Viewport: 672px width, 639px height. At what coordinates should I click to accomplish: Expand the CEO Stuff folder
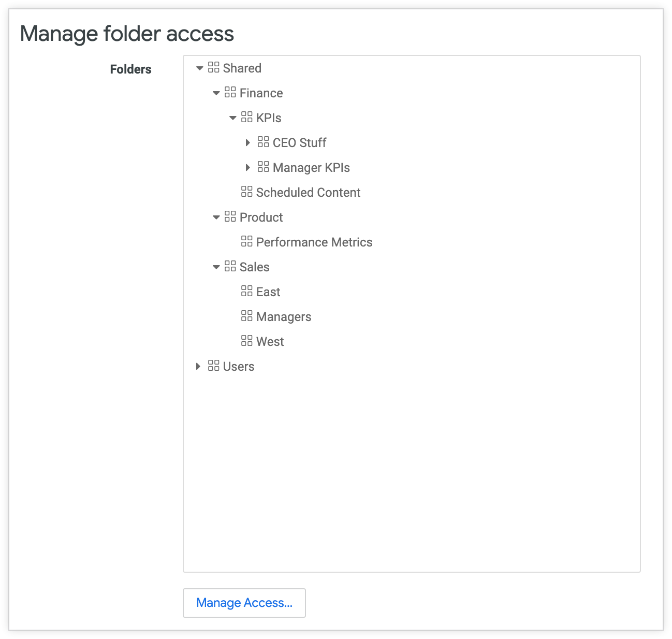248,142
